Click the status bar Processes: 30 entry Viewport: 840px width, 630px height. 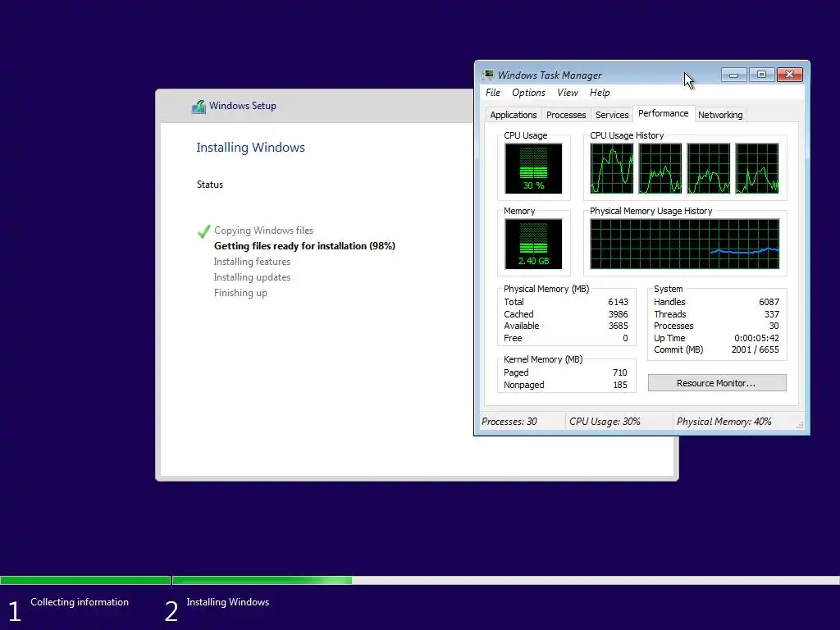(509, 422)
